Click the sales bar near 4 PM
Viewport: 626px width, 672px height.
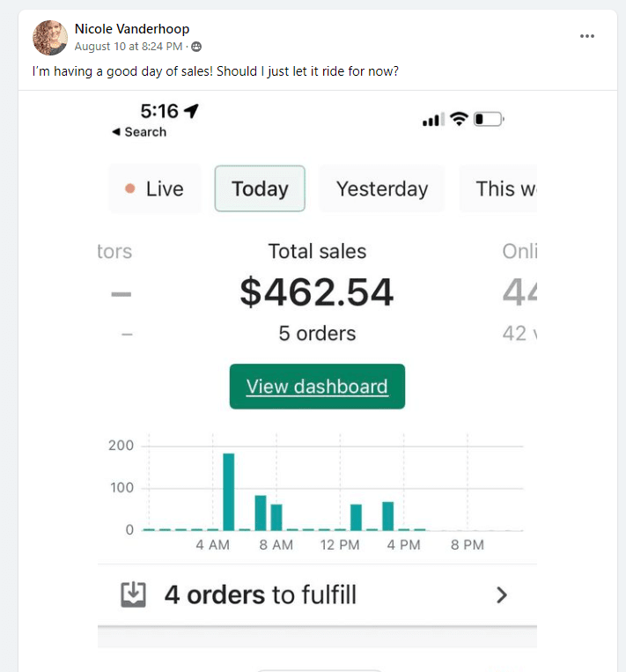(387, 515)
